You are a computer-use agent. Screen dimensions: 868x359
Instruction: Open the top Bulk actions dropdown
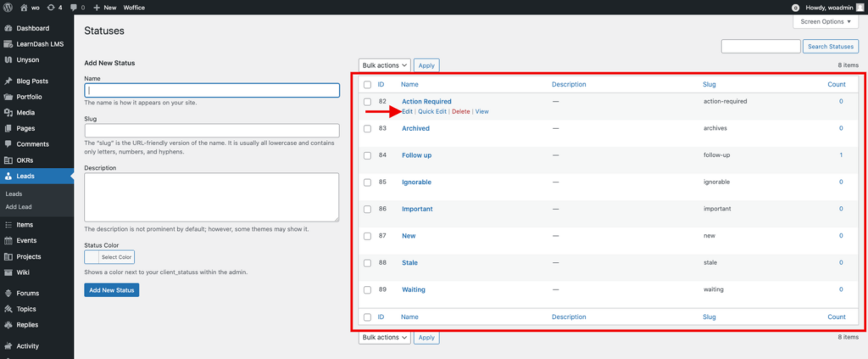coord(385,65)
